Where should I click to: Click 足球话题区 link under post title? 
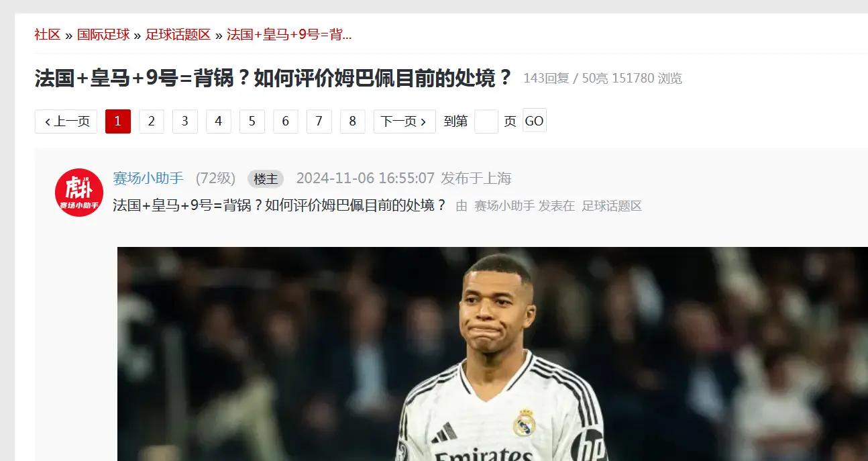612,206
